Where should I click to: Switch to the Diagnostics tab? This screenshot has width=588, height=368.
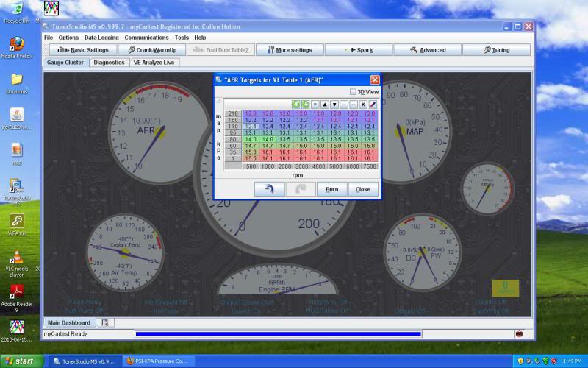point(109,63)
